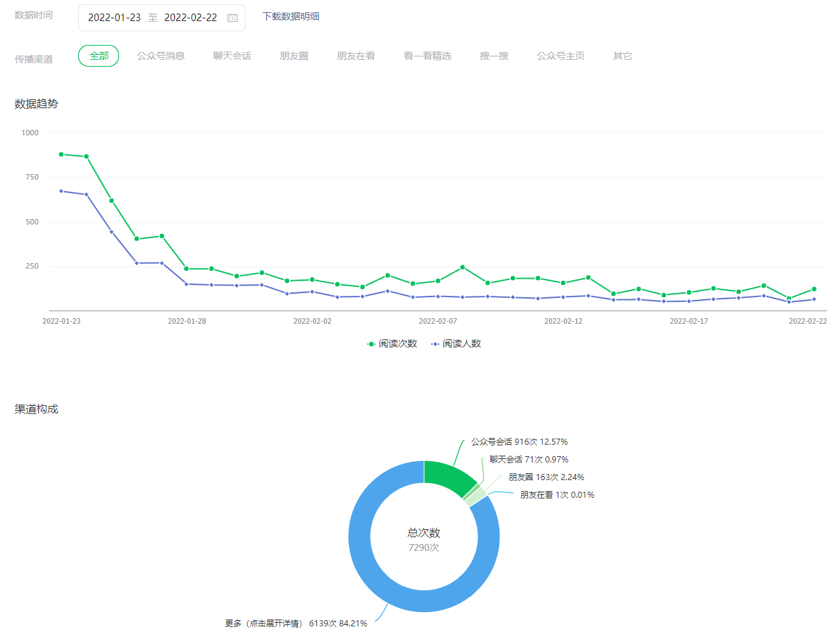Select the 全部 channel filter
Screen dimensions: 840x644
click(x=99, y=56)
